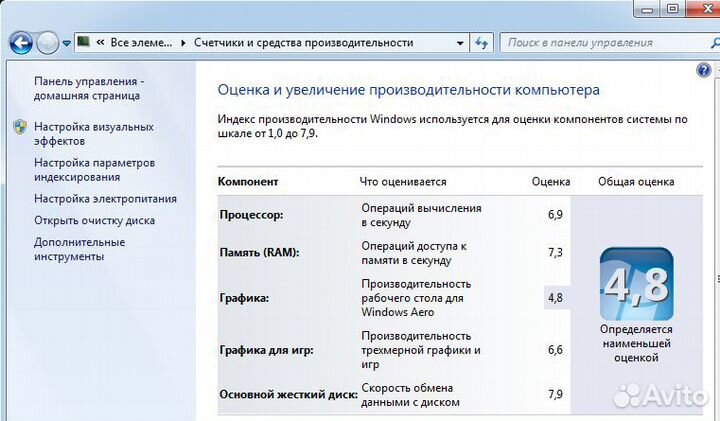The height and width of the screenshot is (421, 720).
Task: Click the highlighted graphics score 4,8
Action: [x=555, y=298]
